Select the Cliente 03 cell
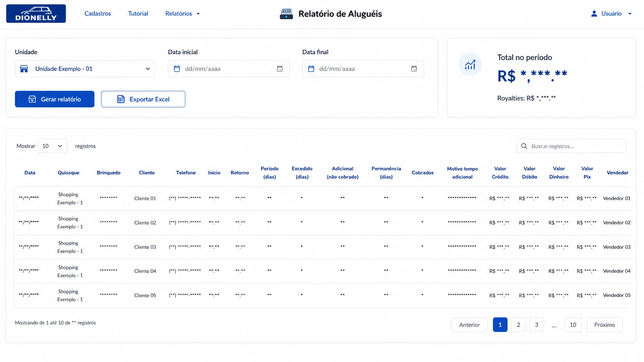Image resolution: width=644 pixels, height=362 pixels. (x=145, y=247)
